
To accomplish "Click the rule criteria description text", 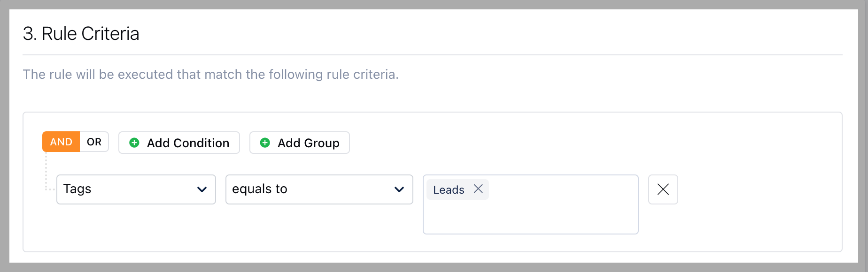I will 211,74.
